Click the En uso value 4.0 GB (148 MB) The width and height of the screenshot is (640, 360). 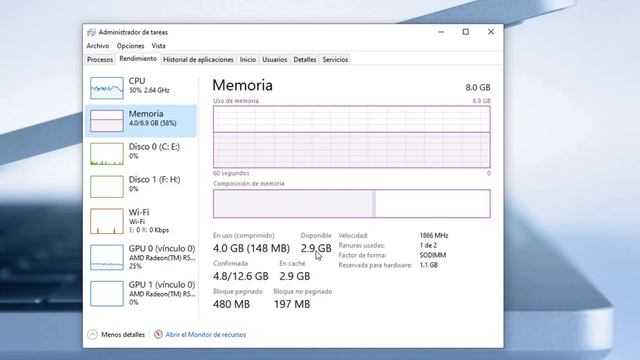click(x=251, y=248)
